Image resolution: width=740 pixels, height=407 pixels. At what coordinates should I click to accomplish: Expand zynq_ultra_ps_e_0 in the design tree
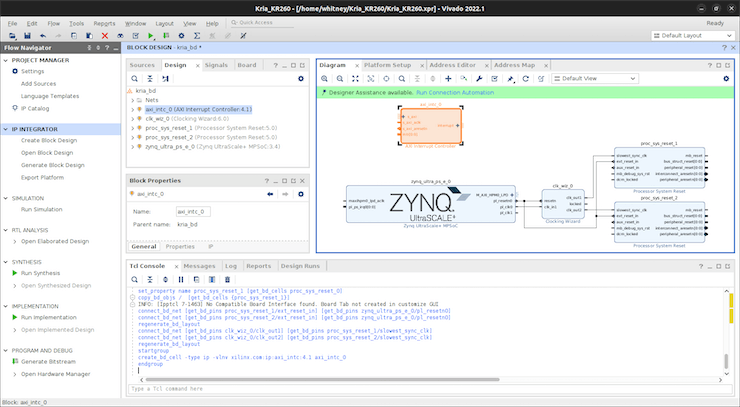coord(133,146)
